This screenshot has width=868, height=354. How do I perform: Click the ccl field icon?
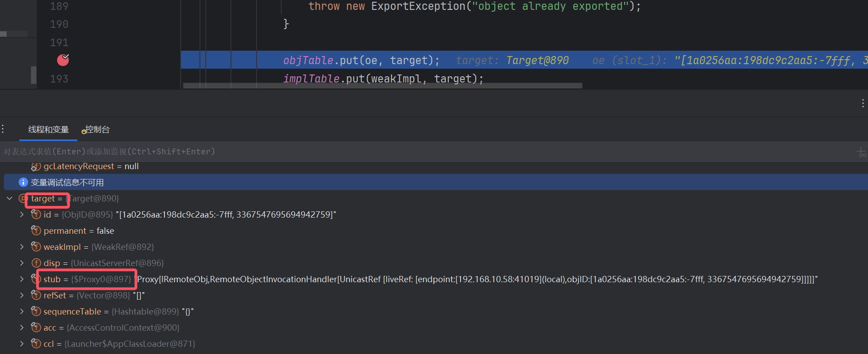(36, 344)
